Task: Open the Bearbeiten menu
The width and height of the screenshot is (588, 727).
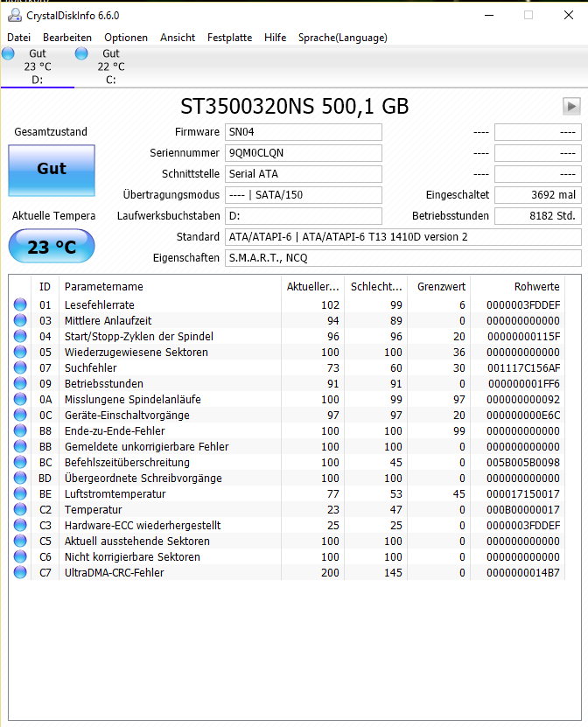Action: coord(67,38)
